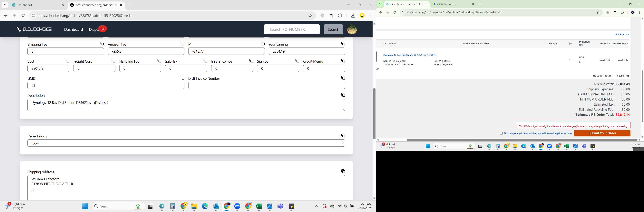Copy the Sig Fee field icon
This screenshot has height=212, width=644.
click(297, 61)
